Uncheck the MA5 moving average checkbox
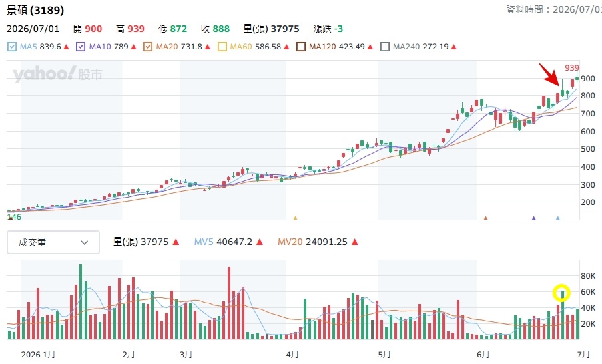Viewport: 602px width, 364px height. coord(12,47)
